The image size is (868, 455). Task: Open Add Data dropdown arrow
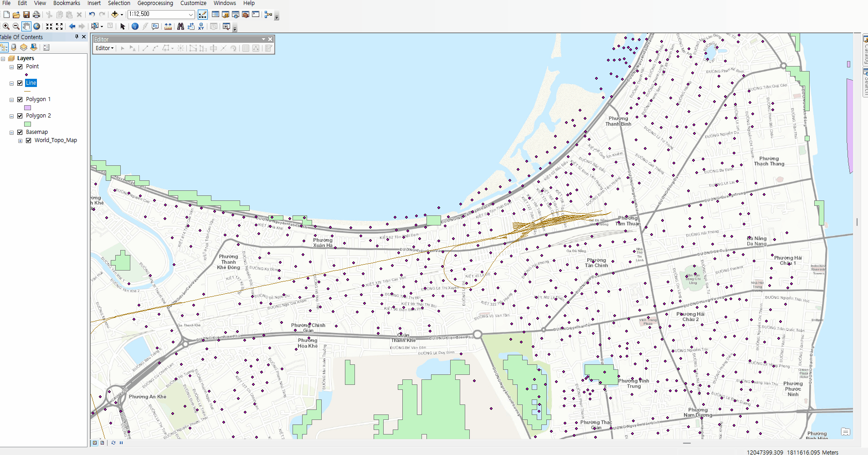(x=122, y=15)
